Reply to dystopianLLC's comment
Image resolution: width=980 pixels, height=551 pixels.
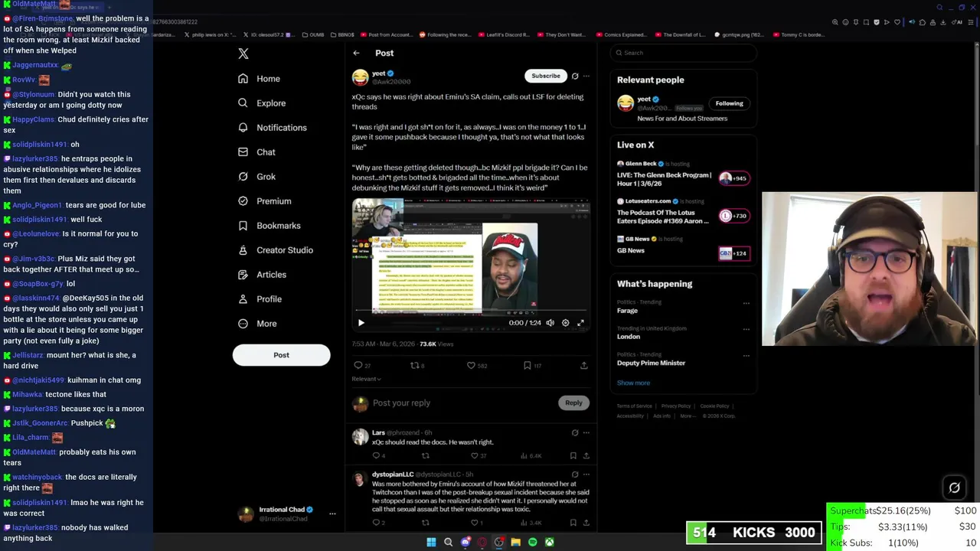(x=378, y=523)
